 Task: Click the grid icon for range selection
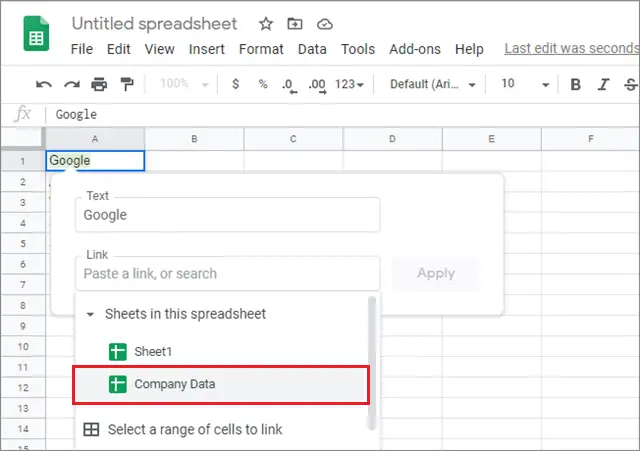click(x=91, y=429)
